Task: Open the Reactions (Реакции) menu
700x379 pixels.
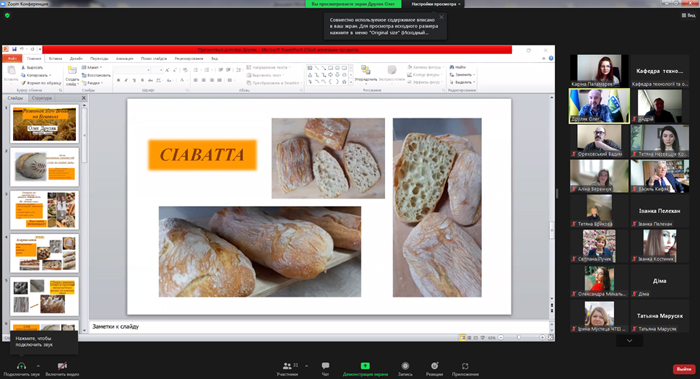Action: pyautogui.click(x=434, y=369)
